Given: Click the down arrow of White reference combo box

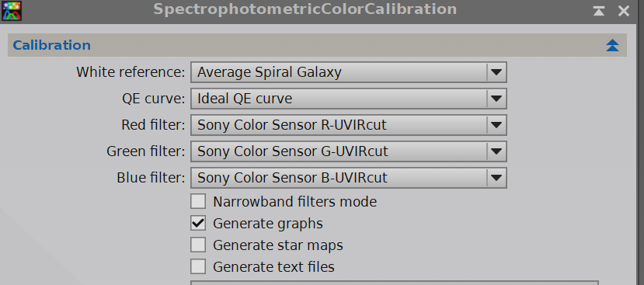Looking at the screenshot, I should click(496, 72).
